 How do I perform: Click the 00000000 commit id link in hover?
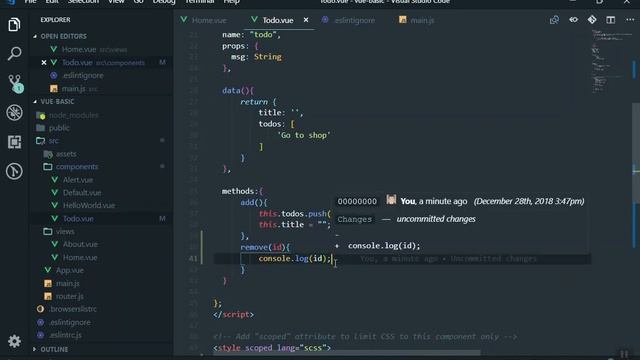coord(357,202)
